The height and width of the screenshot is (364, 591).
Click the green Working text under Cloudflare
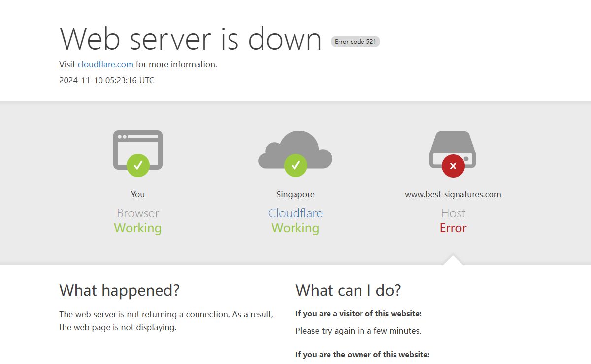pyautogui.click(x=295, y=228)
